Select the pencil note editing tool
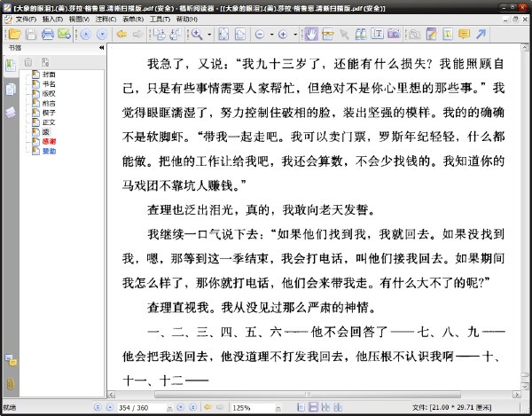Viewport: 532px width, 416px height. pos(431,35)
